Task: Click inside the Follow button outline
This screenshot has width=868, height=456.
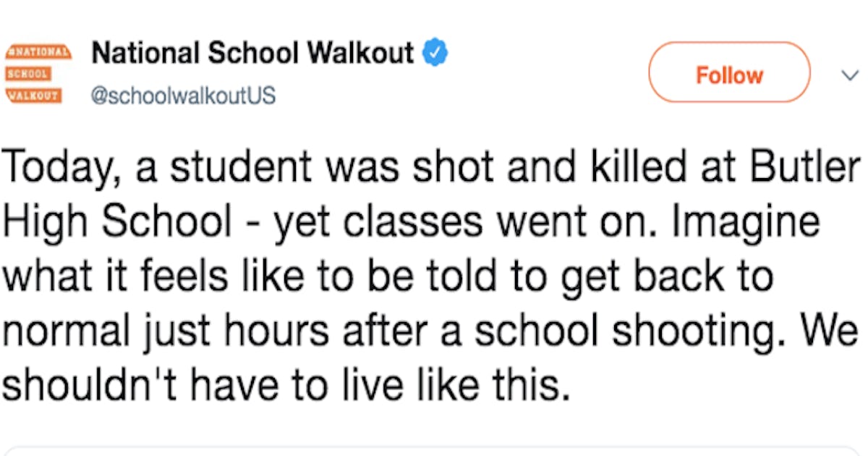Action: (728, 72)
